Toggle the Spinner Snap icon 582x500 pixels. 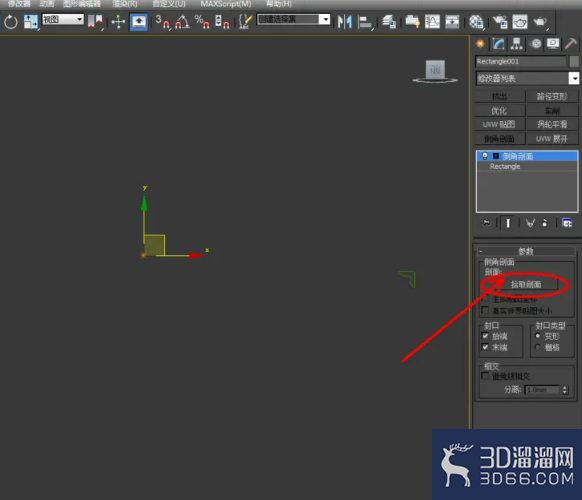(x=222, y=22)
